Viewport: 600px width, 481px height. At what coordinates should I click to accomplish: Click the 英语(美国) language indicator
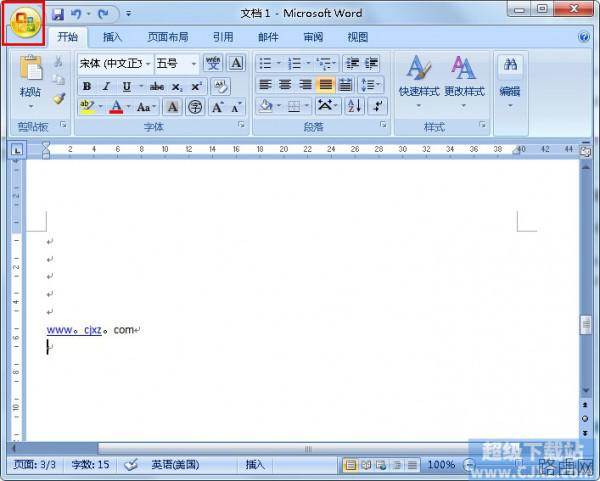(175, 465)
